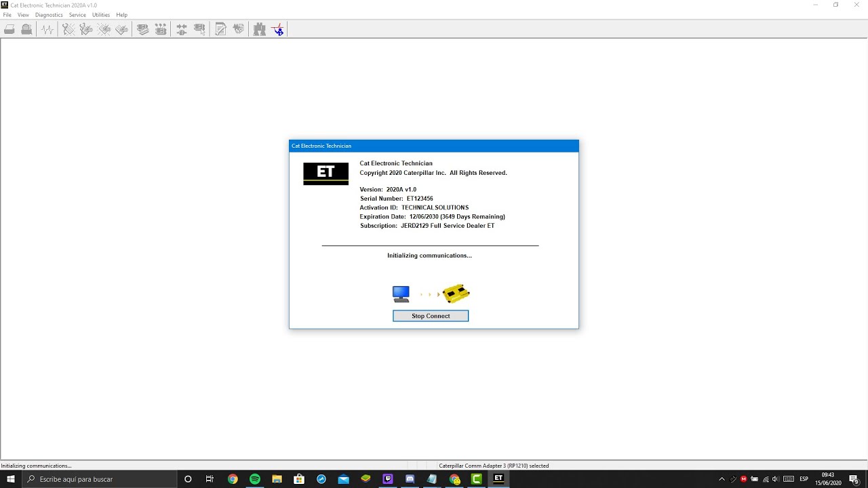Open Logged Event Codes toolbar icon
This screenshot has width=868, height=488.
click(x=121, y=29)
